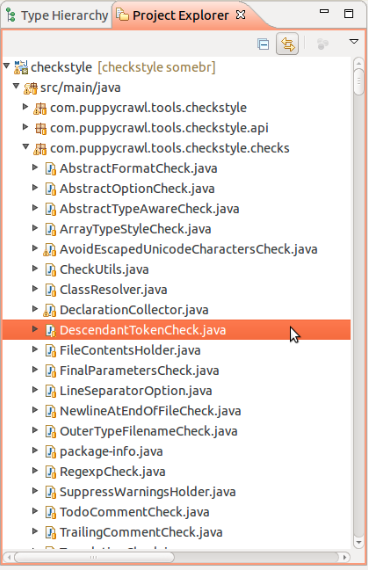Click the vertical scrollbar down arrow

[x=359, y=542]
